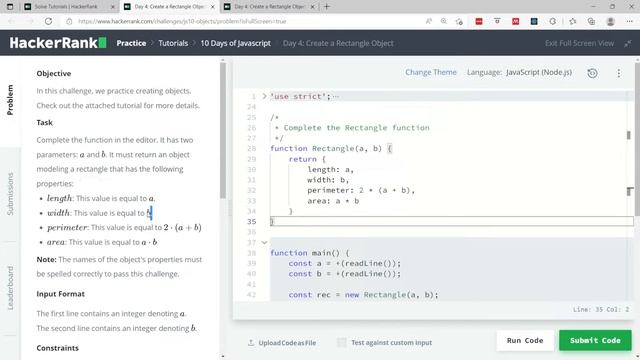Switch to the third Day 4 Rectangle tab
The width and height of the screenshot is (640, 360).
(269, 7)
